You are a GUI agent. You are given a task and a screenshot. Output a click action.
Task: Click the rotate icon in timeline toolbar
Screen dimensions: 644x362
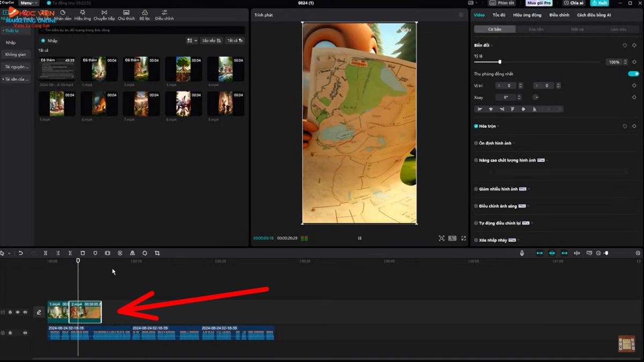tap(145, 253)
